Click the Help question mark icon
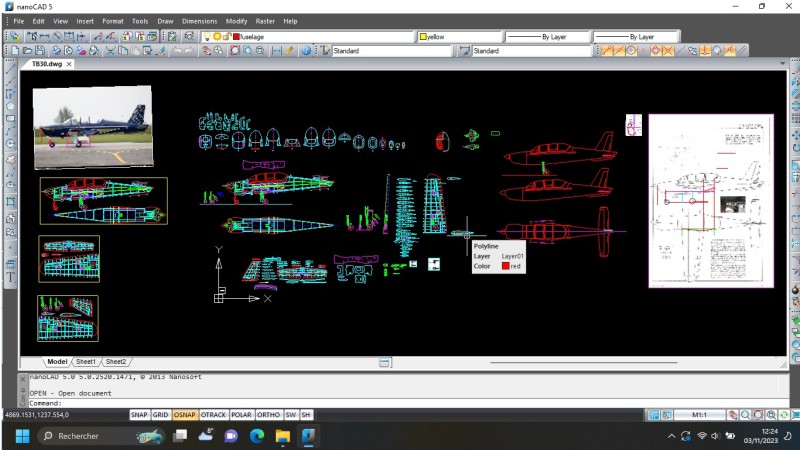Image resolution: width=800 pixels, height=450 pixels. 307,50
